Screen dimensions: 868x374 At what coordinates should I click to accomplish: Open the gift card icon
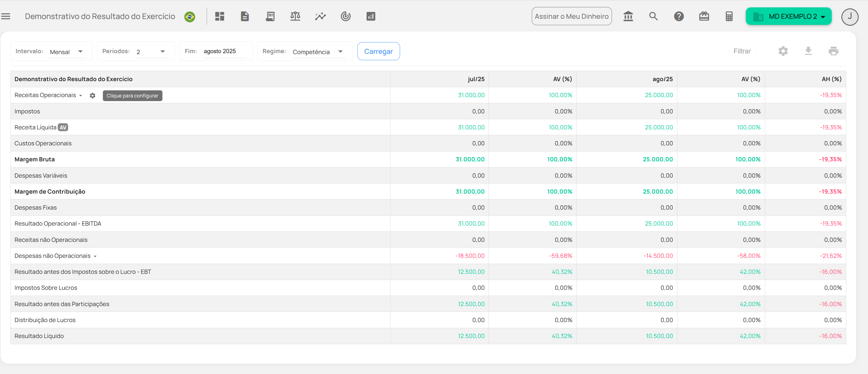tap(704, 16)
